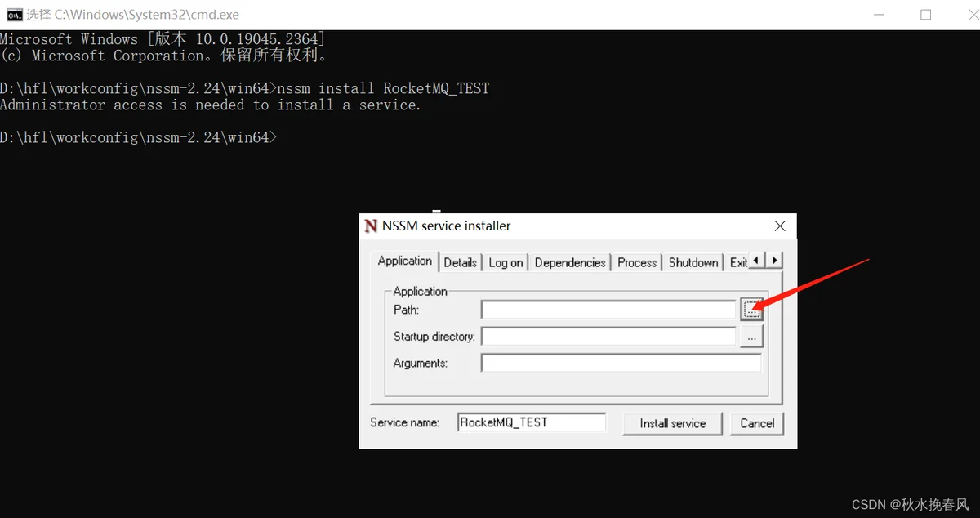Select the Application tab
This screenshot has height=518, width=980.
[405, 261]
